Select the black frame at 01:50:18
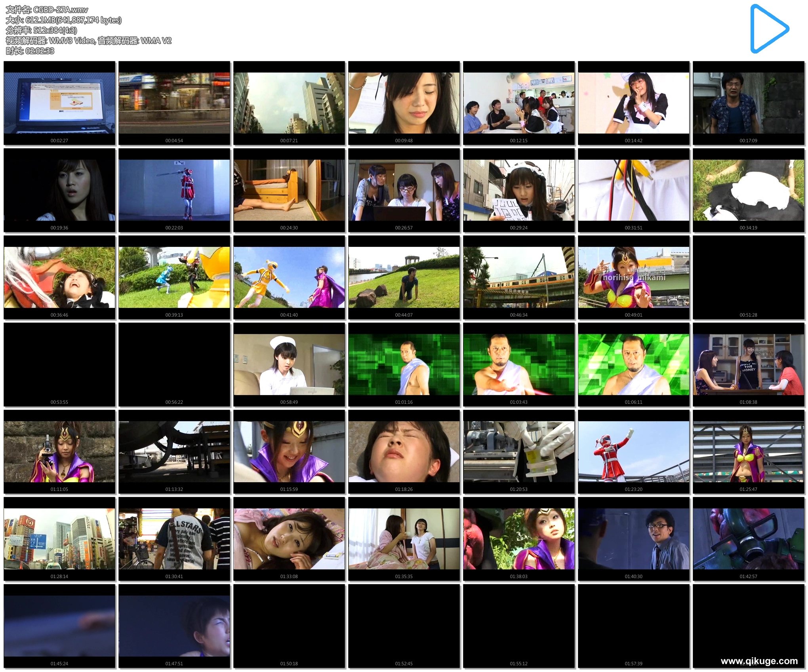 [x=289, y=626]
